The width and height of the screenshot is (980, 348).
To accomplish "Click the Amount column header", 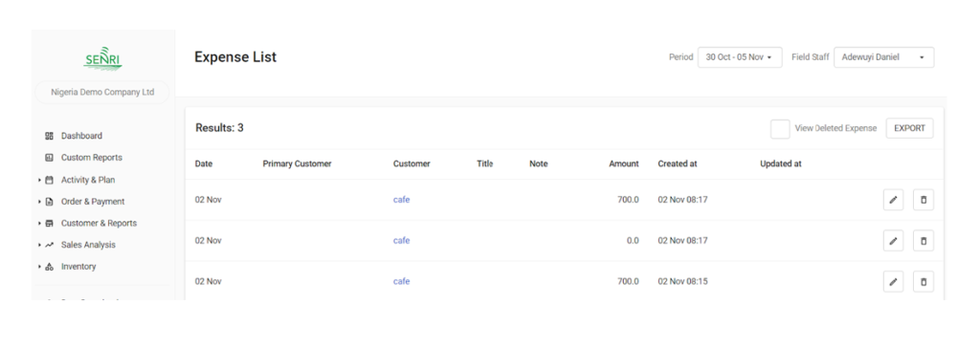I will [x=624, y=163].
